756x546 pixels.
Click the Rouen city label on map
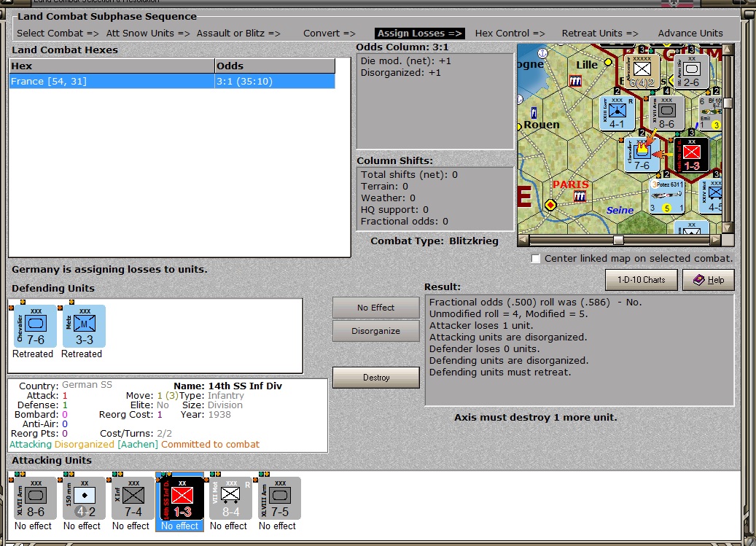[542, 125]
